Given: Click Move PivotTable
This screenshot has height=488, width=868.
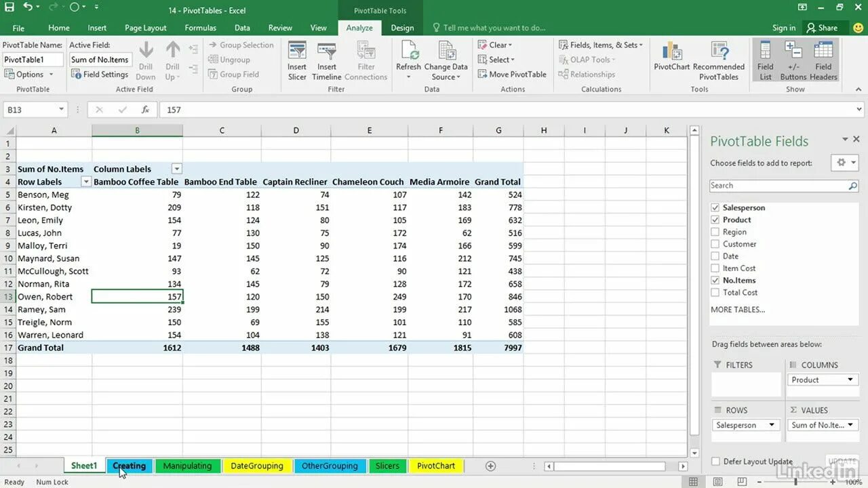Looking at the screenshot, I should pyautogui.click(x=512, y=75).
